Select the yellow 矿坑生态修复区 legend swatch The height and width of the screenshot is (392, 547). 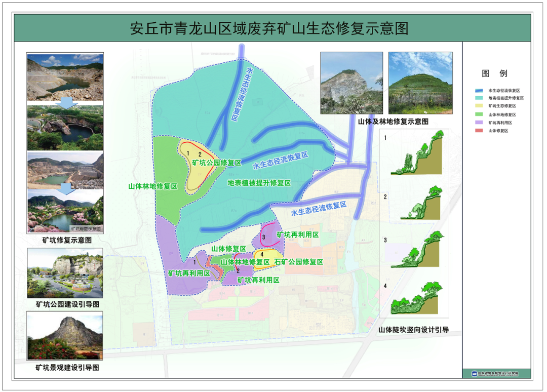point(479,105)
